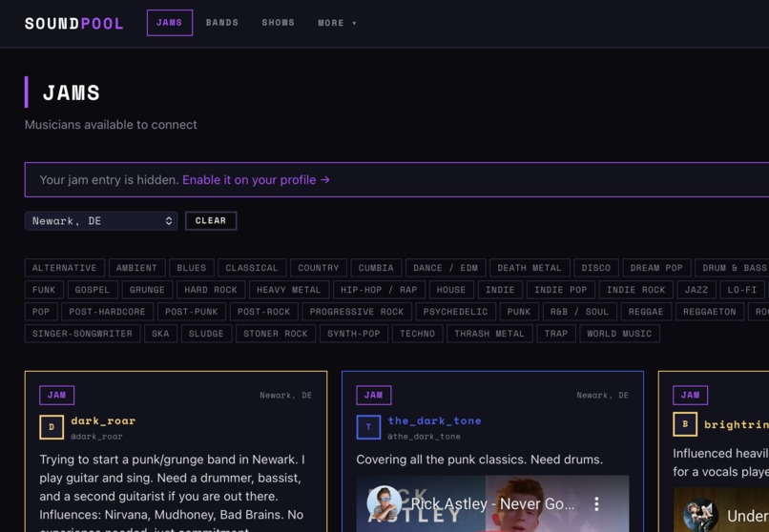
Task: Pick the Gospel genre tag
Action: pos(93,290)
